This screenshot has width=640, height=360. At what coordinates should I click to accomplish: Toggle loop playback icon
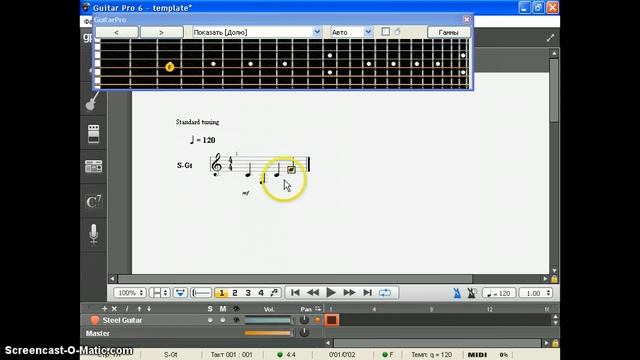385,293
